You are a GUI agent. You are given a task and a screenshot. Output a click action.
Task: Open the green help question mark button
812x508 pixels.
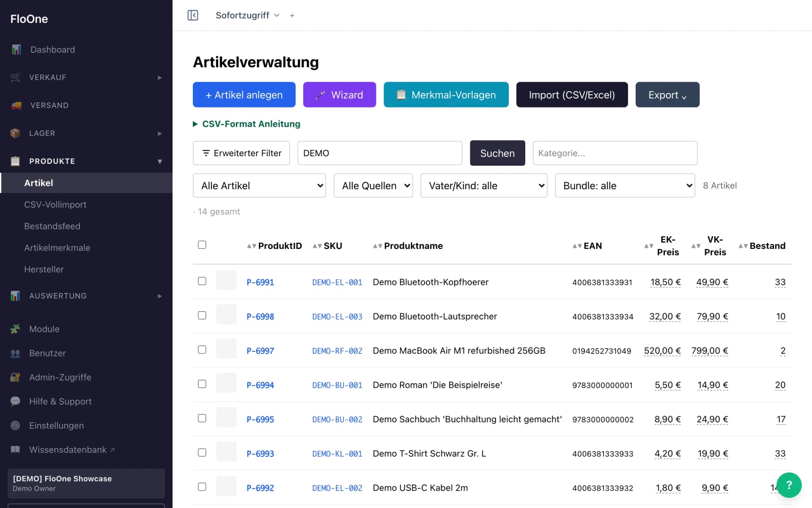pyautogui.click(x=789, y=485)
